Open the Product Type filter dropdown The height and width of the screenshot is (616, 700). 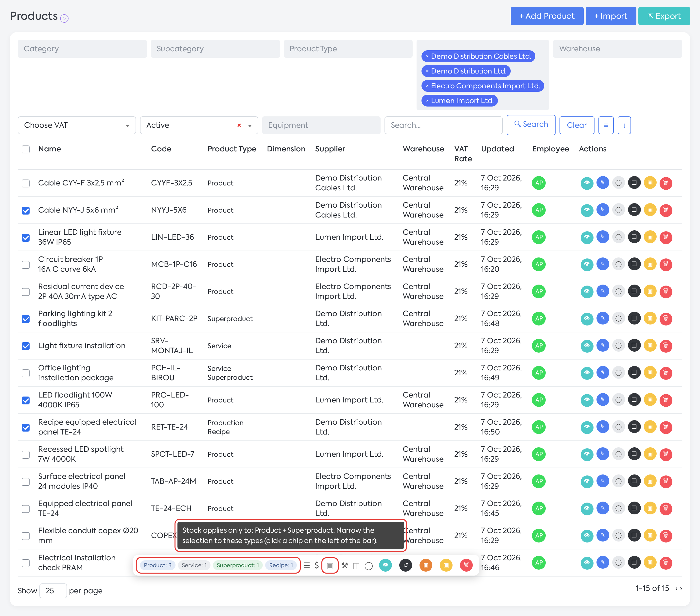point(348,49)
